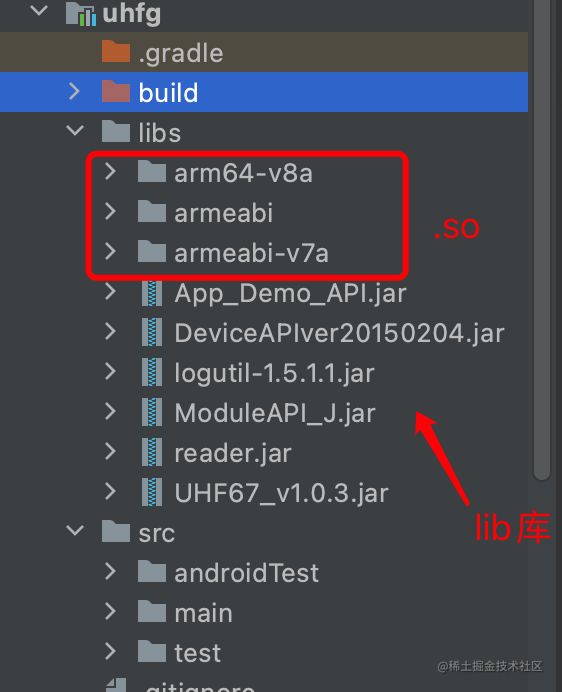This screenshot has height=692, width=562.
Task: Select DeviceAPIver20150204.jar in the tree
Action: [339, 333]
